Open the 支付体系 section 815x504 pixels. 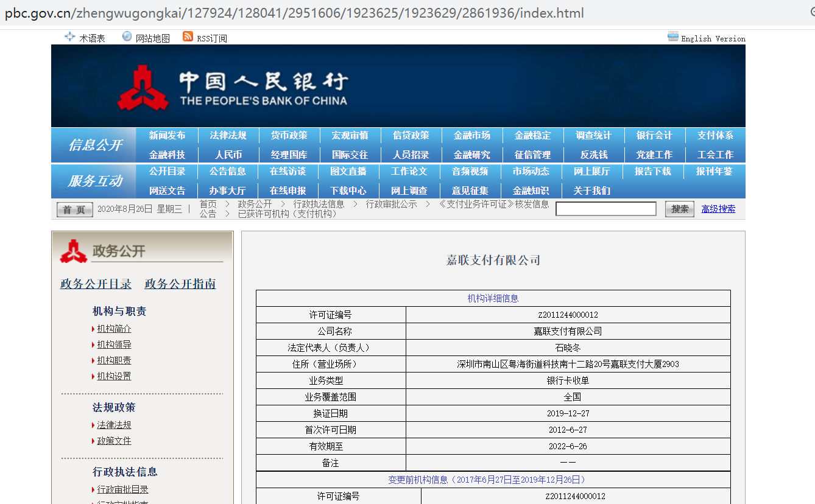(715, 135)
